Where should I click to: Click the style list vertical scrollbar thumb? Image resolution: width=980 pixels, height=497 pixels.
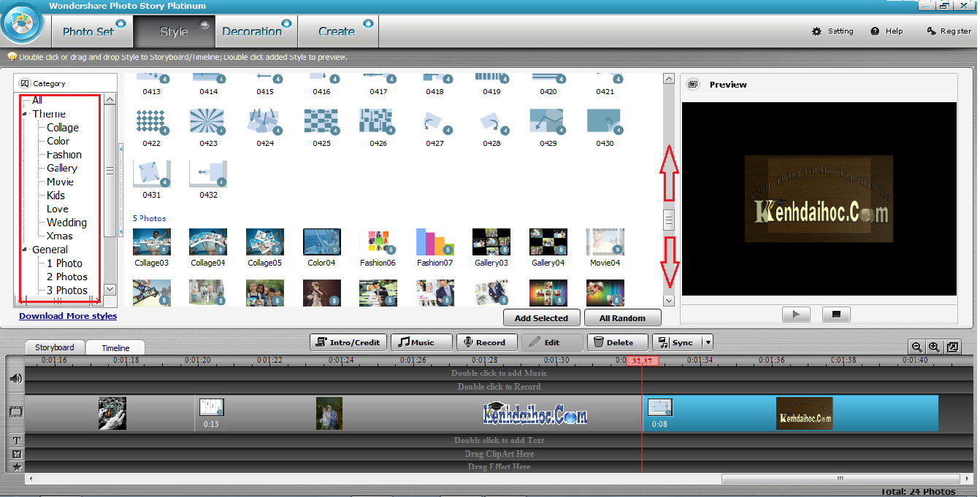click(x=669, y=220)
